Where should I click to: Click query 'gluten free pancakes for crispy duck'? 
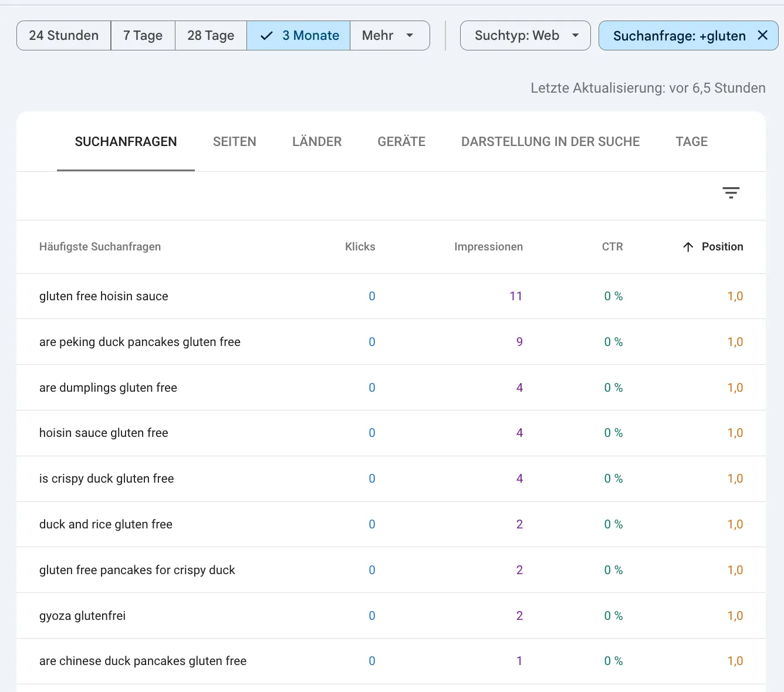pyautogui.click(x=137, y=570)
